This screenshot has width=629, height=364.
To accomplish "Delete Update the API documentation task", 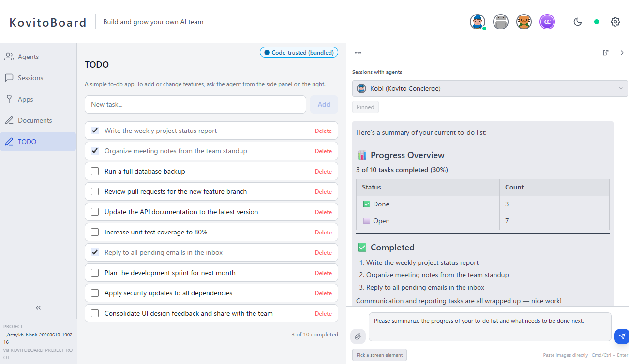I will 323,212.
